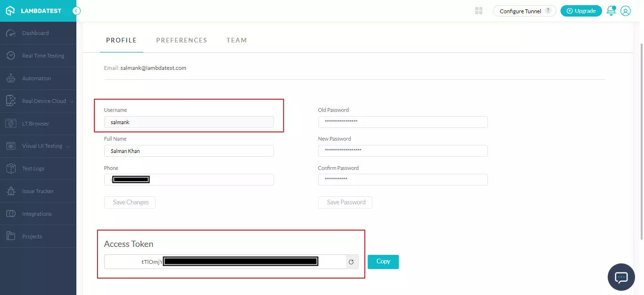Click the Full Name input field
Viewport: 644px width, 295px height.
pyautogui.click(x=189, y=151)
